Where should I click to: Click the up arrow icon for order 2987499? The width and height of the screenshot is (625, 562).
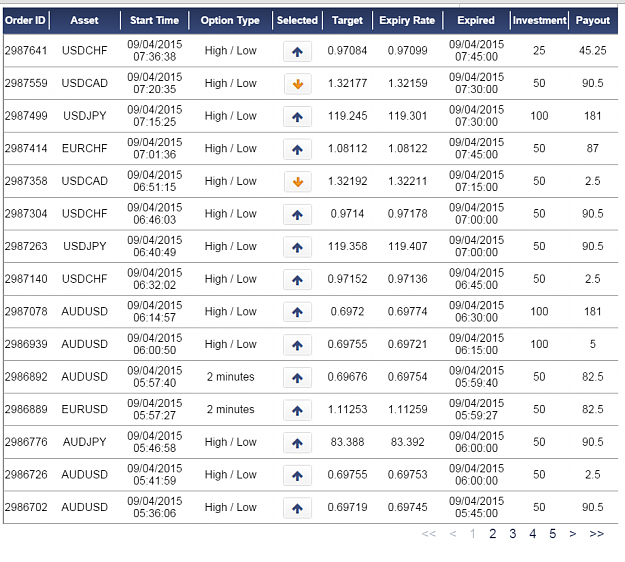pyautogui.click(x=297, y=117)
